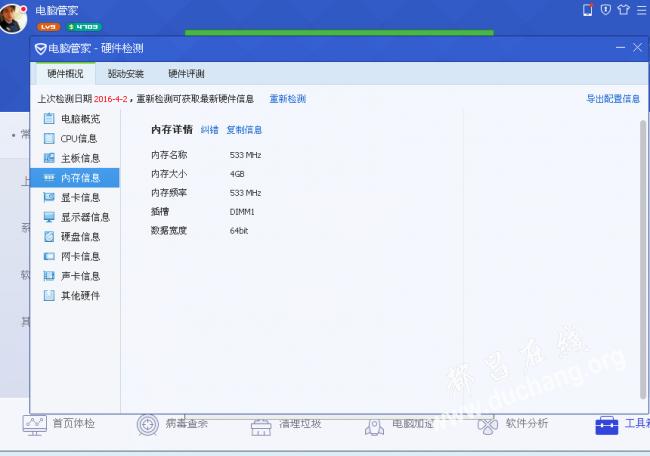Click the 硬盘信息 disk icon
Screen dimensions: 650x456
(x=49, y=237)
